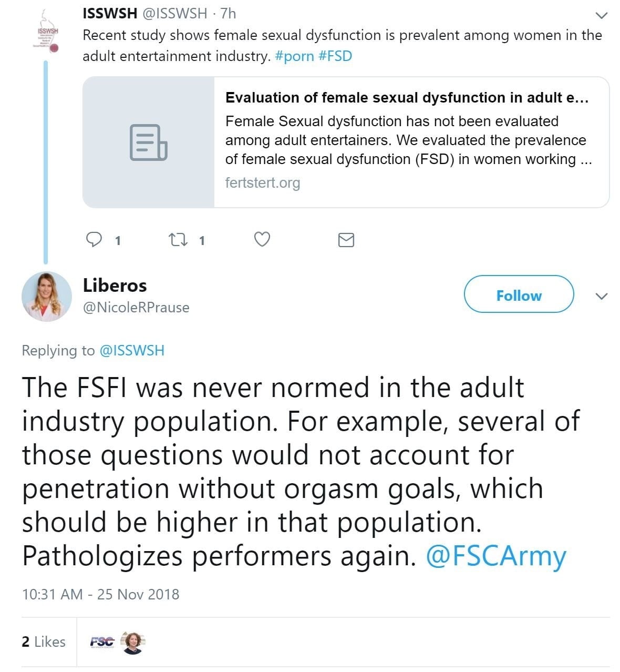620x672 pixels.
Task: Click the envelope direct message icon
Action: 346,240
